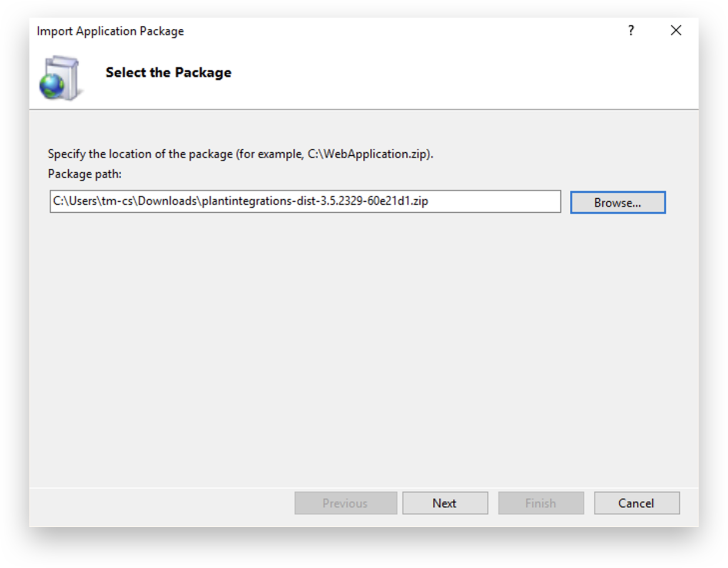This screenshot has width=728, height=568.
Task: Click the greyed-out Previous button
Action: 345,503
